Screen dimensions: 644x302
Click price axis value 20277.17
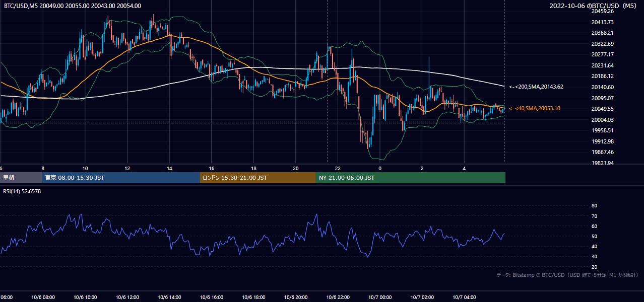click(x=603, y=54)
